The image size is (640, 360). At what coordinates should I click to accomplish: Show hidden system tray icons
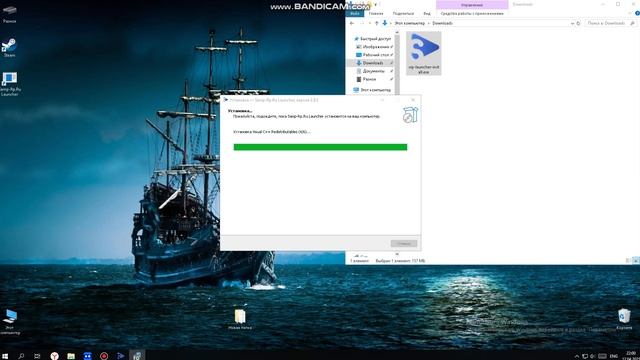coord(577,356)
